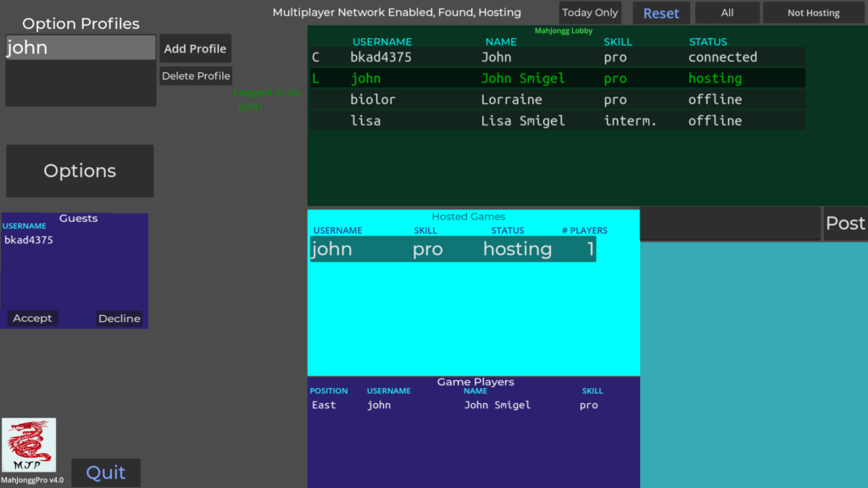This screenshot has height=488, width=868.
Task: Quit the MahJongg application
Action: [x=106, y=473]
